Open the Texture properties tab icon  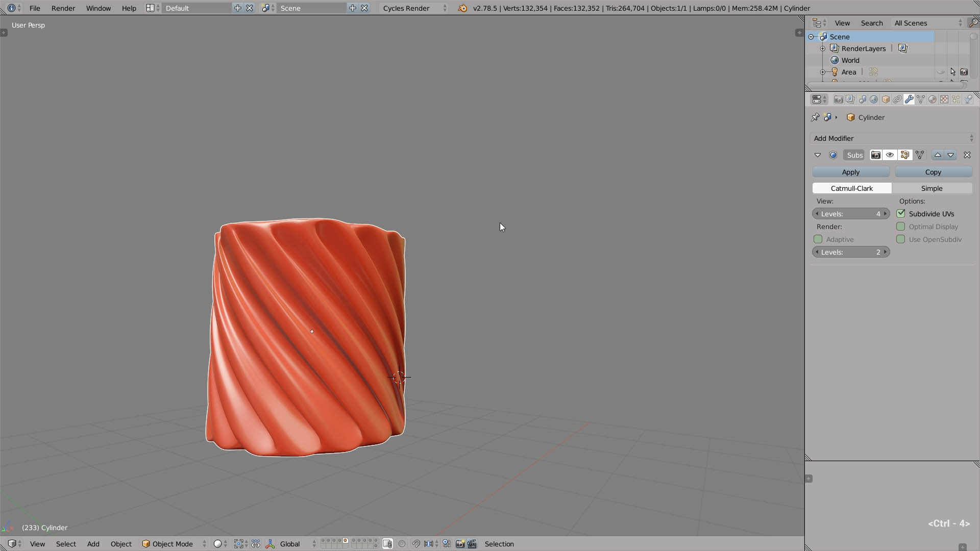pyautogui.click(x=944, y=99)
